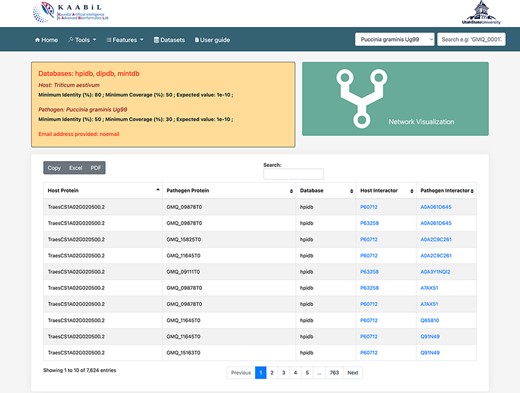Open A7AX51 link in P63258 row

coord(429,288)
